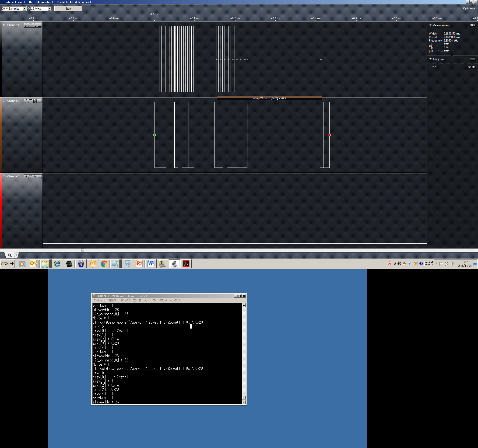Set falling edge trigger on Channel 1
The height and width of the screenshot is (448, 478).
point(35,101)
